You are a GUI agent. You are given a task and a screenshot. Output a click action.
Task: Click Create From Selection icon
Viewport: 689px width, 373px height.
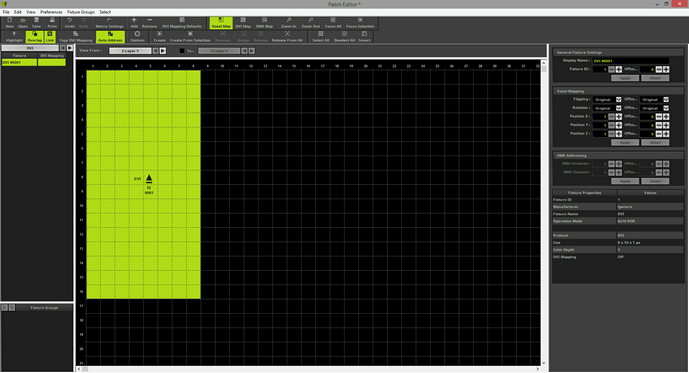coord(190,36)
